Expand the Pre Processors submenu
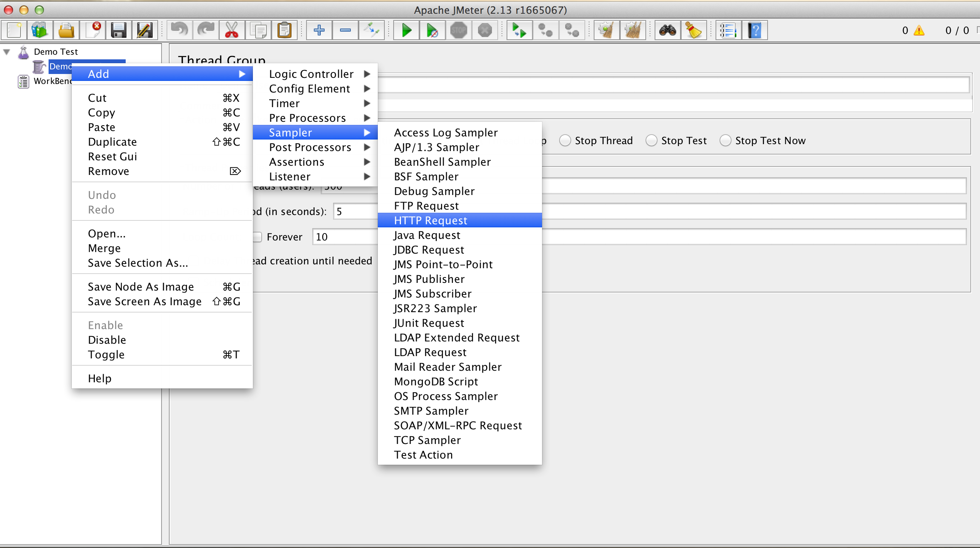The height and width of the screenshot is (548, 980). [315, 118]
